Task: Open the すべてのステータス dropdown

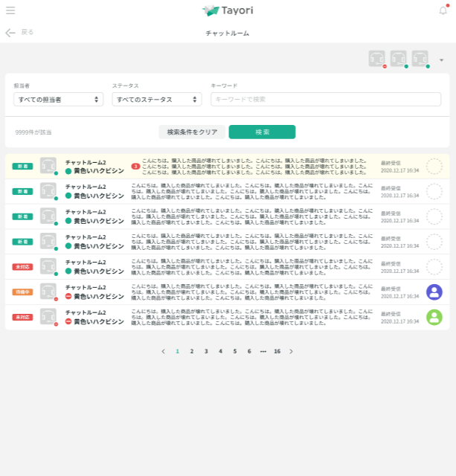Action: point(157,99)
